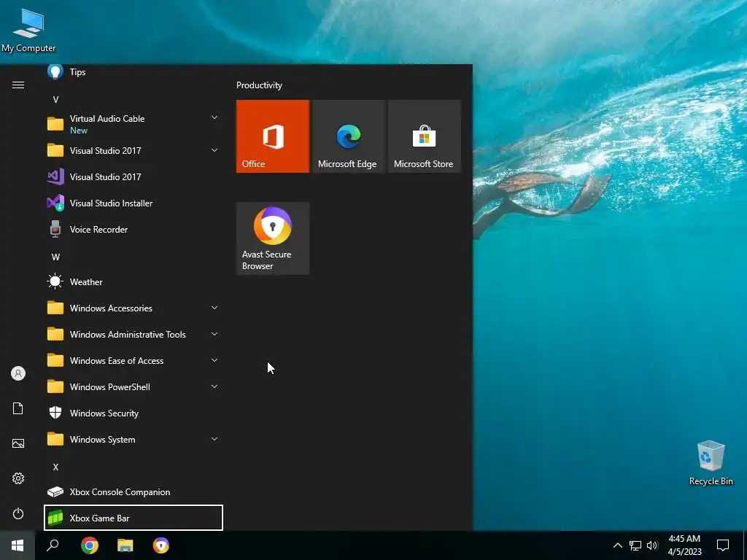Open File Explorer from the taskbar

click(125, 545)
